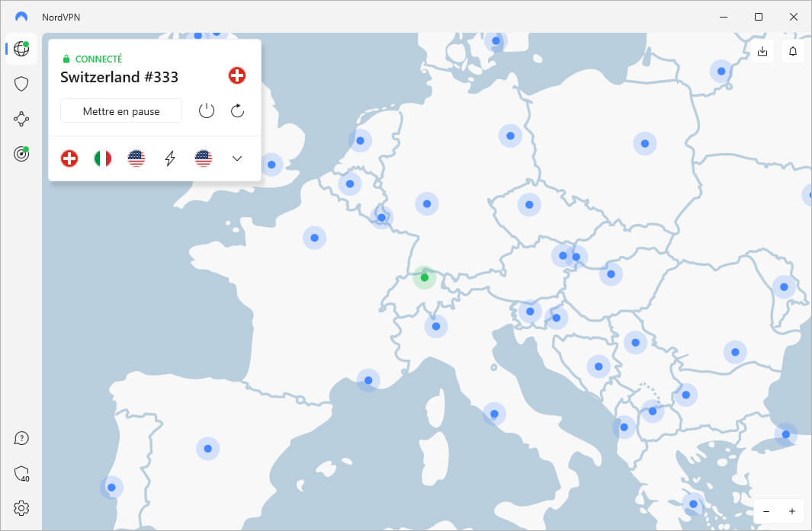Viewport: 812px width, 531px height.
Task: Open the Meshnet nodes icon in sidebar
Action: [21, 119]
